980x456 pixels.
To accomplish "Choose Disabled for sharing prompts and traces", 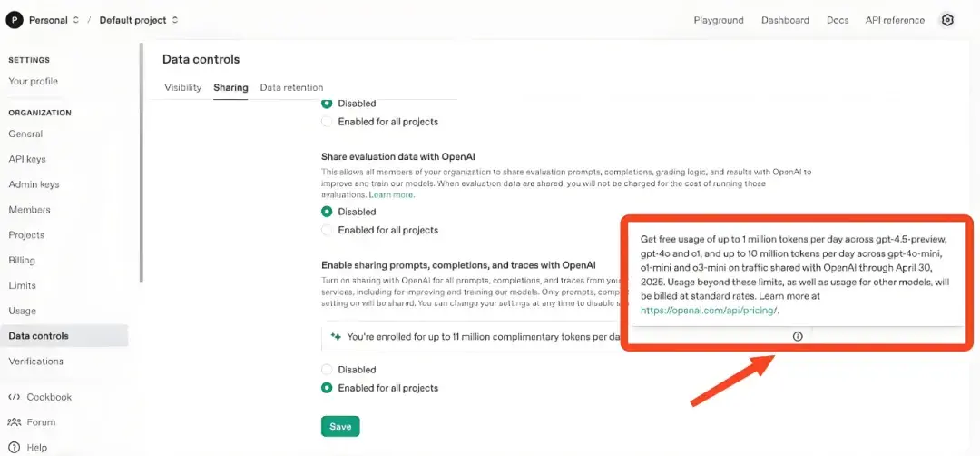I will [327, 370].
